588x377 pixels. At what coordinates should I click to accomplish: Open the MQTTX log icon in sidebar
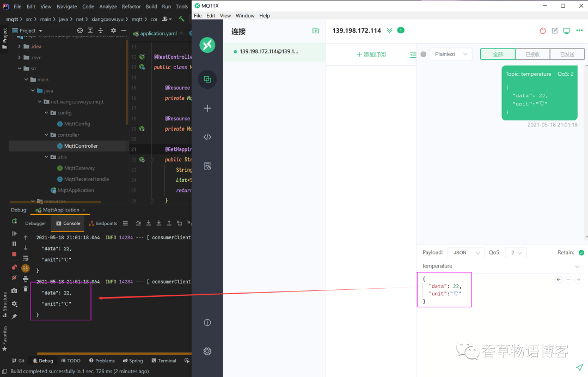coord(207,166)
